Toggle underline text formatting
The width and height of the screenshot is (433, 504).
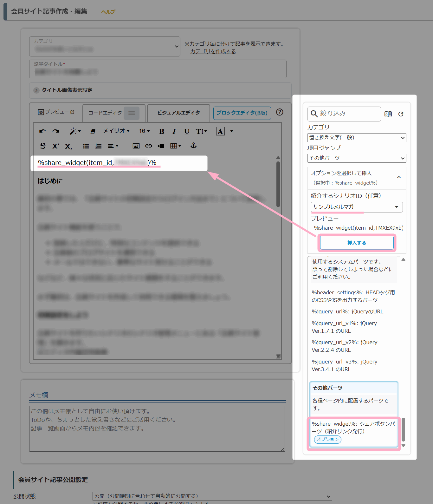click(x=187, y=131)
